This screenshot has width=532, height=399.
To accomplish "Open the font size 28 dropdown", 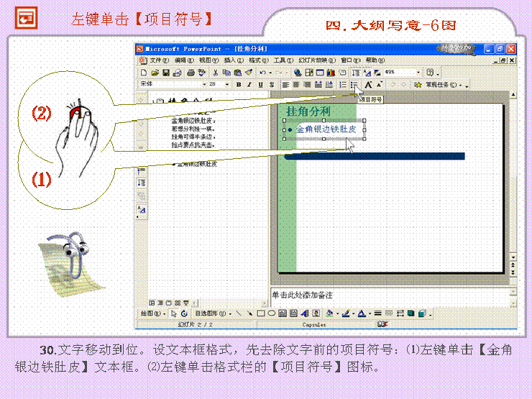I will tap(227, 84).
